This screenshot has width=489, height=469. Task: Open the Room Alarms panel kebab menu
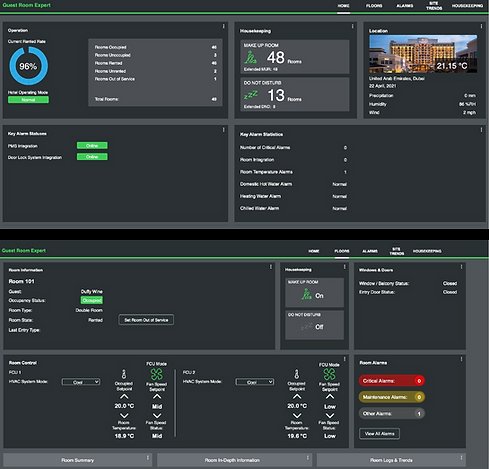tap(461, 359)
